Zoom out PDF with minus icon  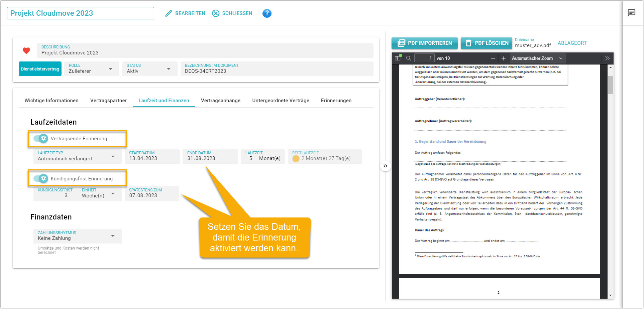[x=493, y=58]
